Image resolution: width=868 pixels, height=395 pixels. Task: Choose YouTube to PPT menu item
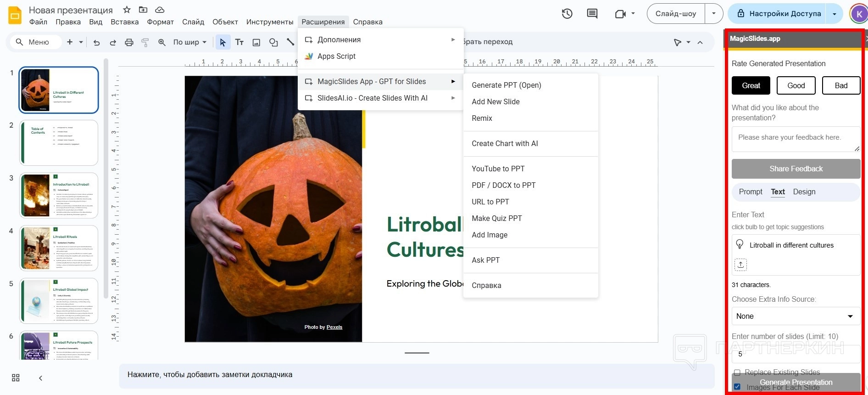pyautogui.click(x=498, y=169)
